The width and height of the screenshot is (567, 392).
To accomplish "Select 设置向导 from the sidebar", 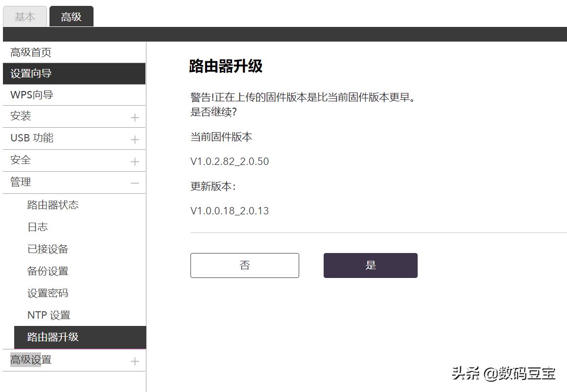I will [32, 73].
